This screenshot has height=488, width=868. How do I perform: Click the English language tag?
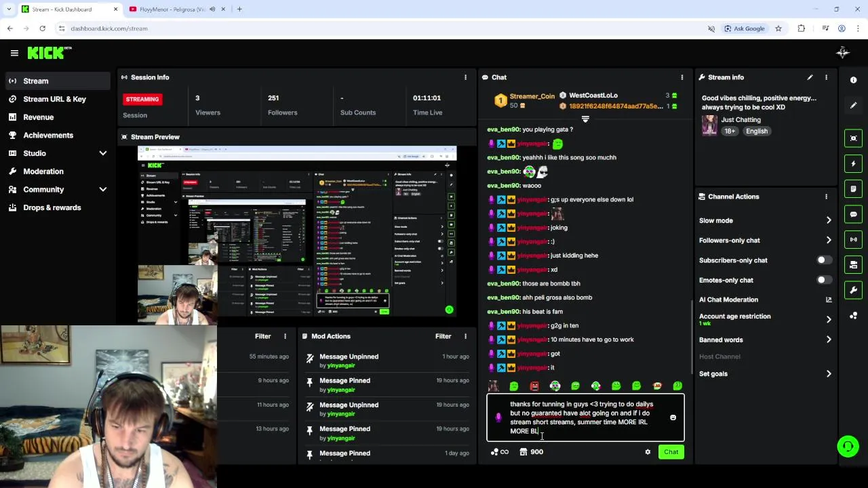(x=757, y=131)
